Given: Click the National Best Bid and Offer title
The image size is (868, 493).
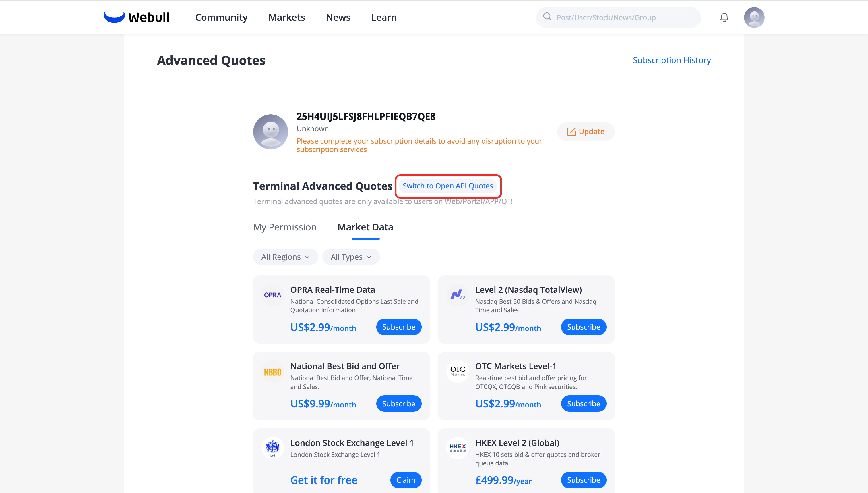Looking at the screenshot, I should tap(345, 366).
